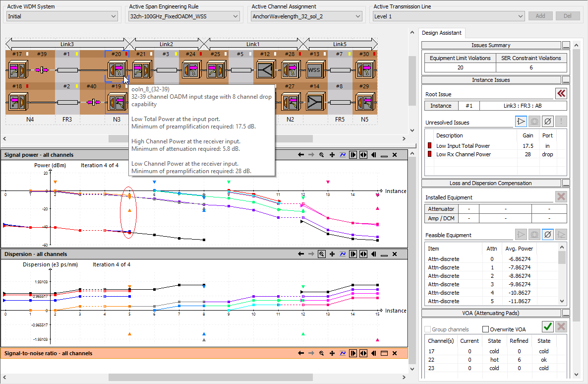Click the Issues Summary header

coord(491,45)
